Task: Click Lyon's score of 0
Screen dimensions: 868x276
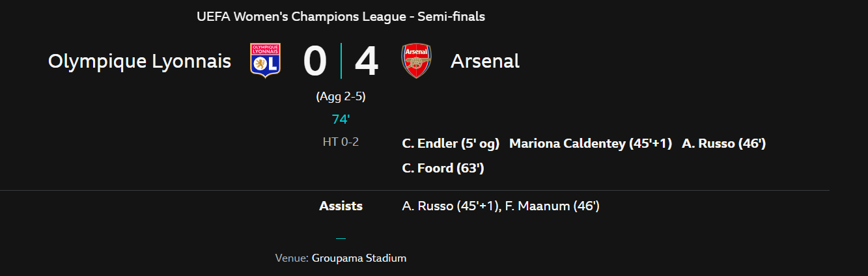Action: point(315,61)
